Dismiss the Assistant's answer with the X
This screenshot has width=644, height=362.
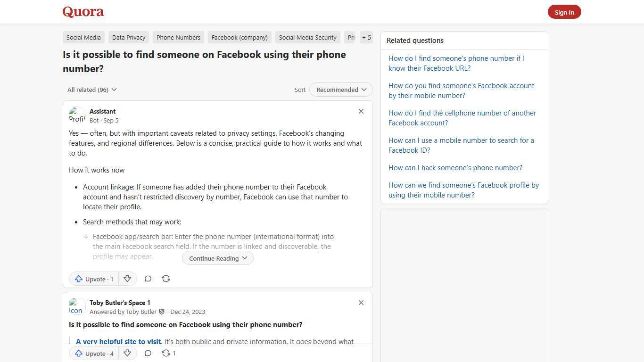pos(361,111)
